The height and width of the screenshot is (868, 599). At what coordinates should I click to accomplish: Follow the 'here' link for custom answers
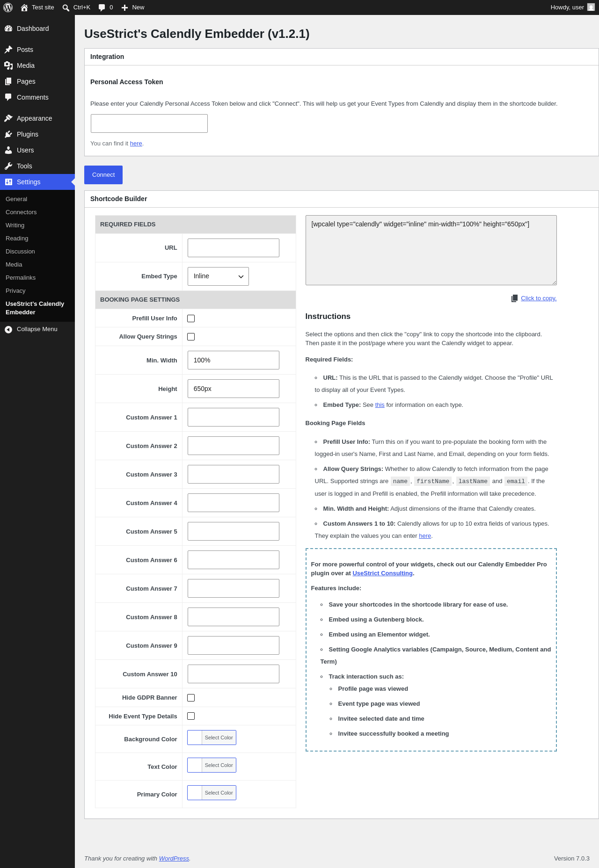click(425, 536)
